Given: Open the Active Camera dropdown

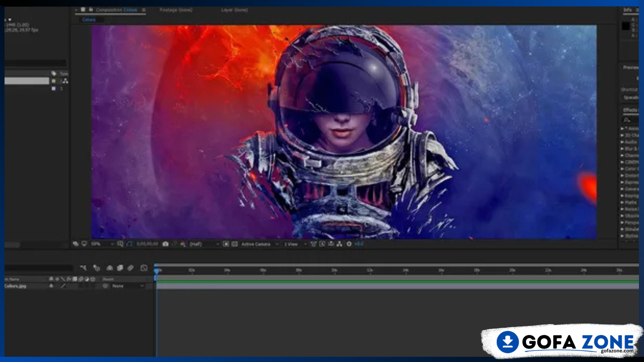Looking at the screenshot, I should click(260, 244).
